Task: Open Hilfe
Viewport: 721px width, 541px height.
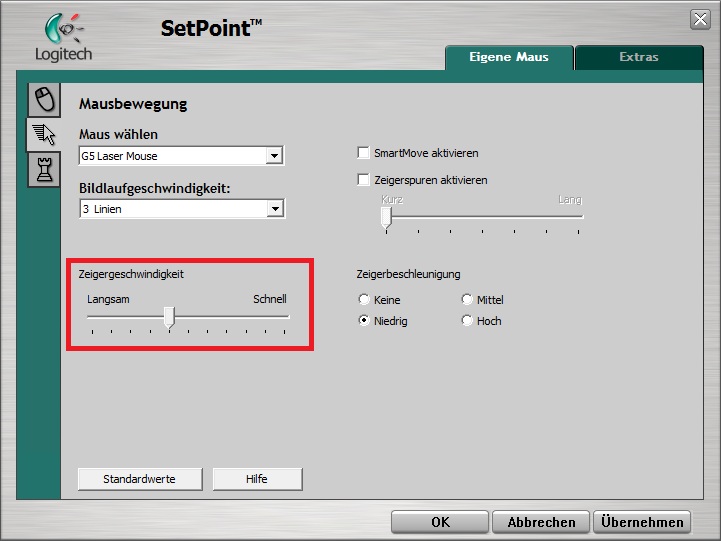Action: click(x=257, y=479)
